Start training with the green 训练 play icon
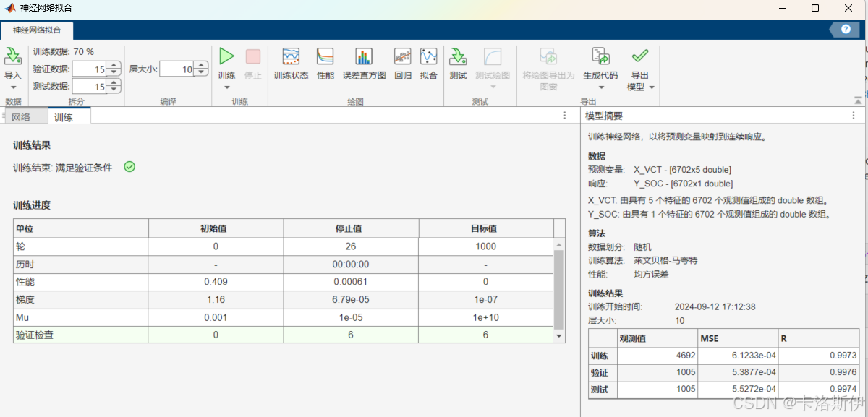868x417 pixels. coord(226,56)
